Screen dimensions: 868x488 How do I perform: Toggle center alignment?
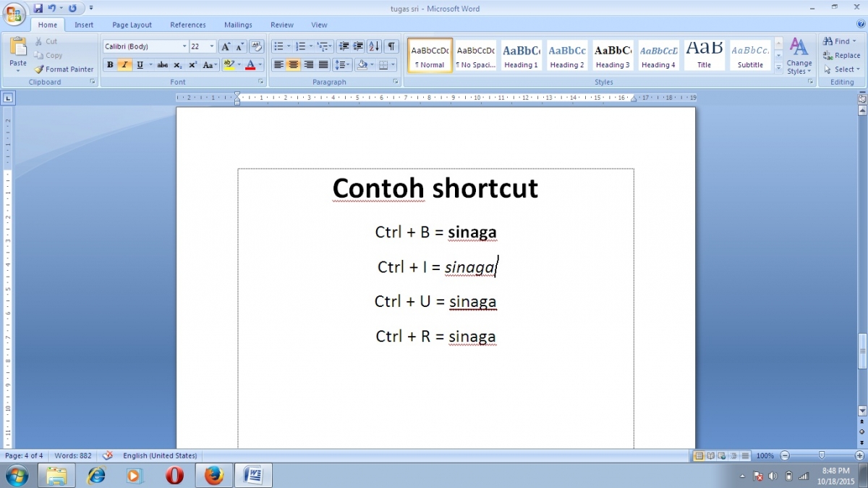pos(293,64)
